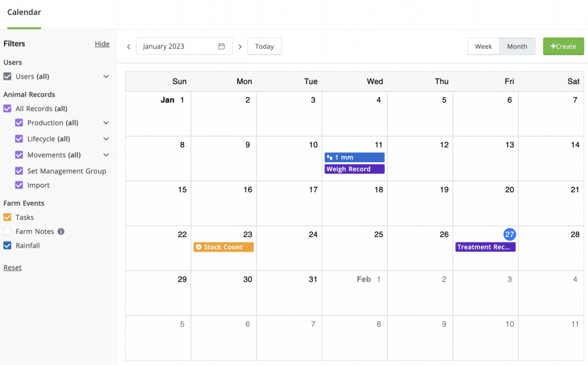
Task: Select day 31 cell
Action: (289, 293)
